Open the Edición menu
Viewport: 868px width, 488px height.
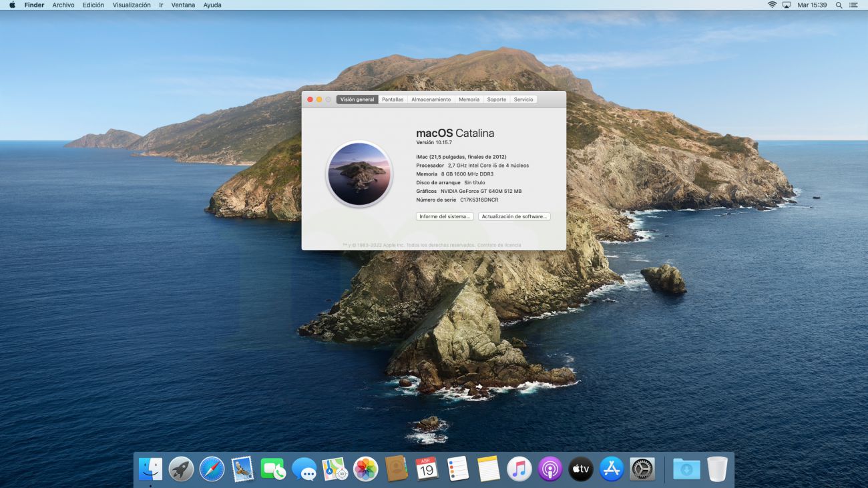[x=93, y=5]
